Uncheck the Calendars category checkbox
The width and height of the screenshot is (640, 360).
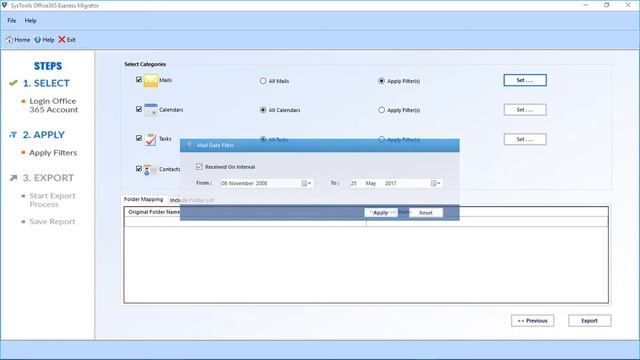click(139, 109)
